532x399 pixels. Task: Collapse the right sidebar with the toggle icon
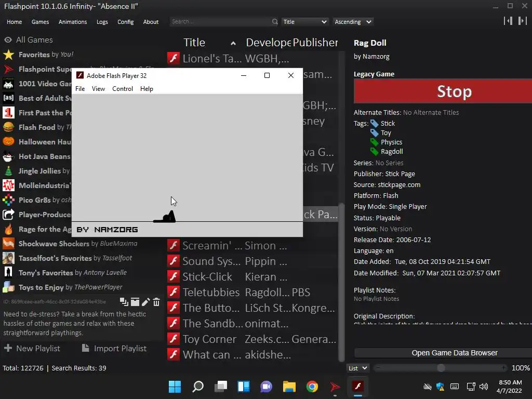[x=523, y=21]
